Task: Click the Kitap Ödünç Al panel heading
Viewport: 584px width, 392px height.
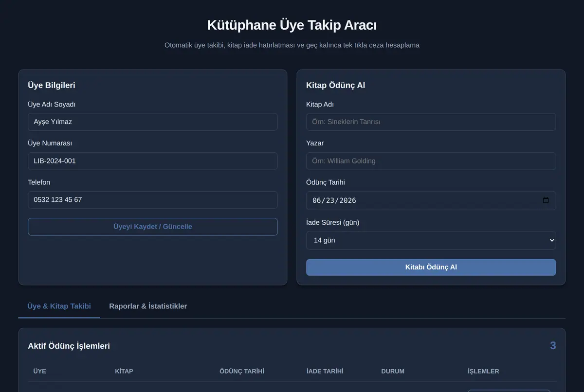Action: click(x=336, y=85)
